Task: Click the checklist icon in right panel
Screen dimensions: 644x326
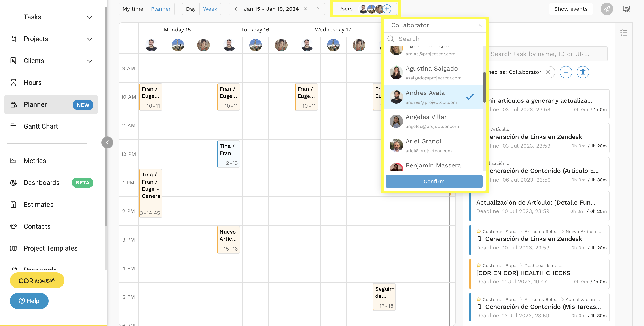Action: [x=624, y=32]
